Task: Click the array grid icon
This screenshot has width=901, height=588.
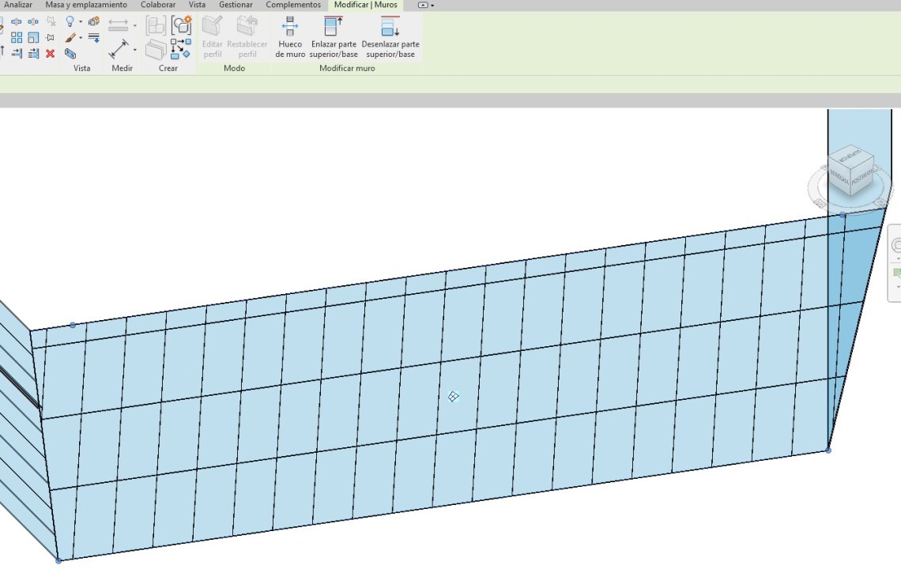Action: pos(17,38)
